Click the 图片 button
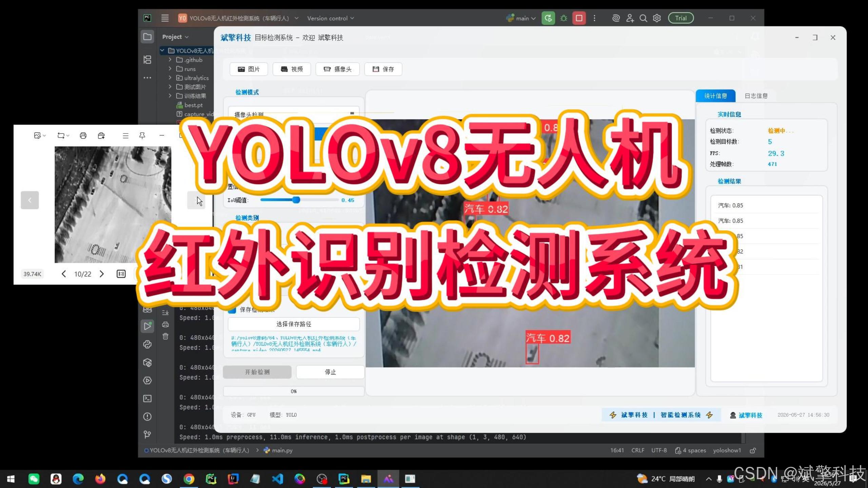 tap(249, 69)
